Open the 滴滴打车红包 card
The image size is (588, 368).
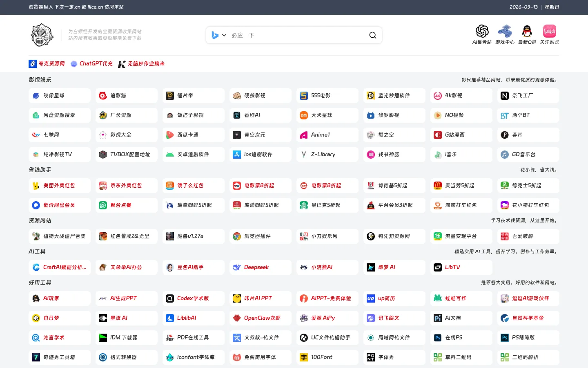tap(461, 205)
